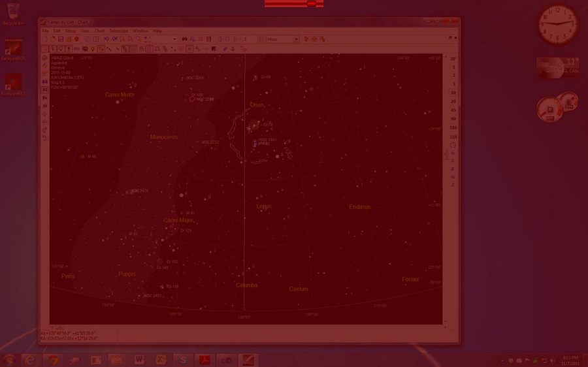The width and height of the screenshot is (588, 367).
Task: Open the Hour time unit dropdown
Action: tap(282, 39)
